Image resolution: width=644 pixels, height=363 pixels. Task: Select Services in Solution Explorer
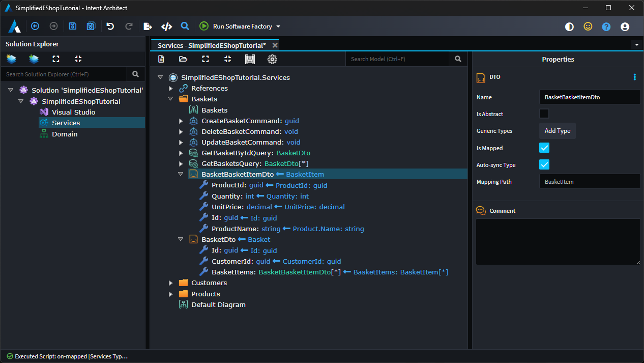[66, 123]
